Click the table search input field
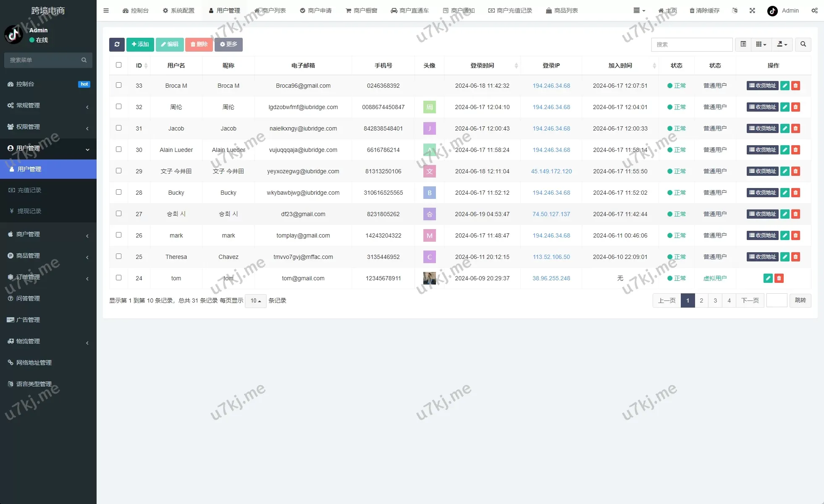This screenshot has height=504, width=824. (x=692, y=44)
